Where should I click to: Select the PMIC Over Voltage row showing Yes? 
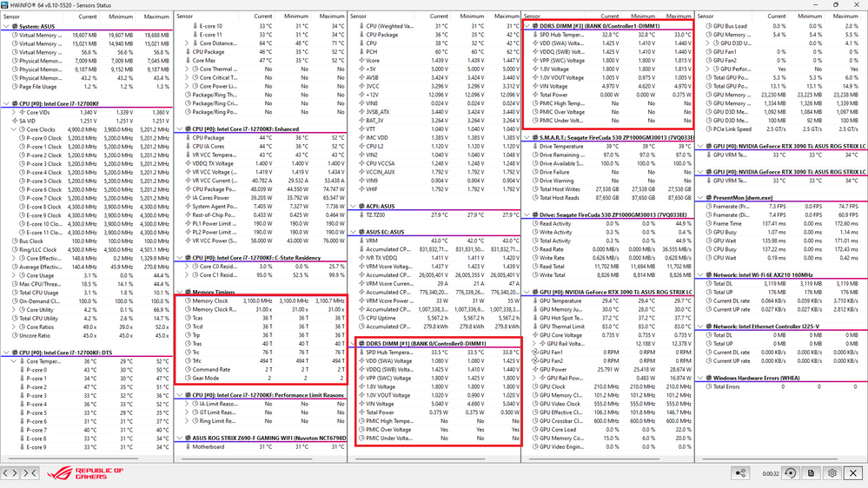coord(439,429)
